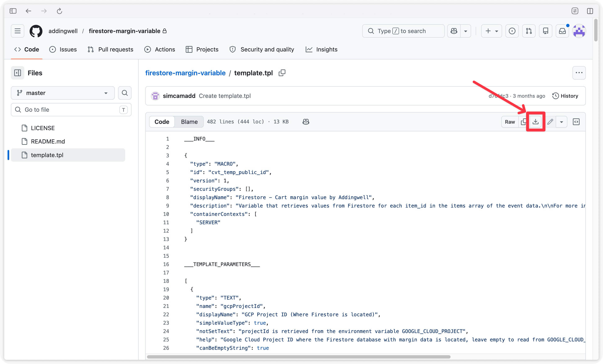
Task: Click the page vertical scrollbar
Action: pos(596,30)
